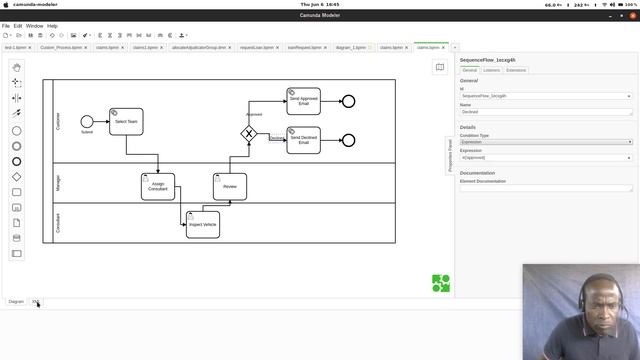The image size is (640, 360).
Task: Pick the data store reference from palette
Action: click(16, 238)
